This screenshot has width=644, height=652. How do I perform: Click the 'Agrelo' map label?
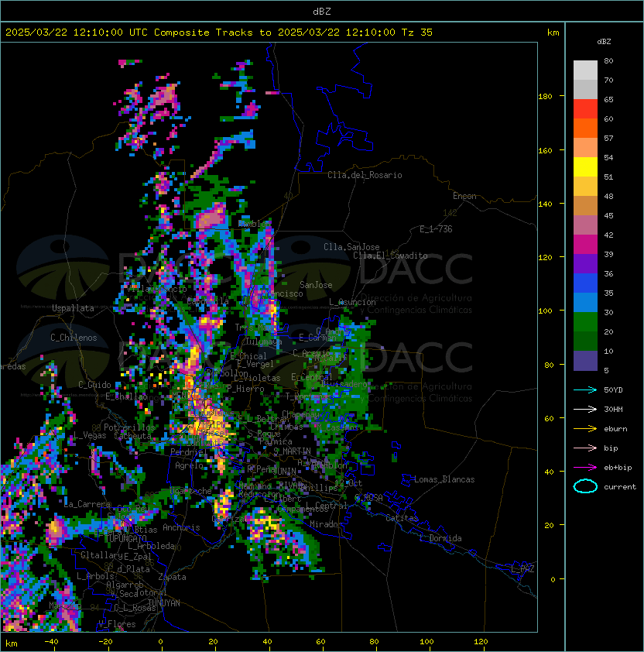pyautogui.click(x=189, y=465)
